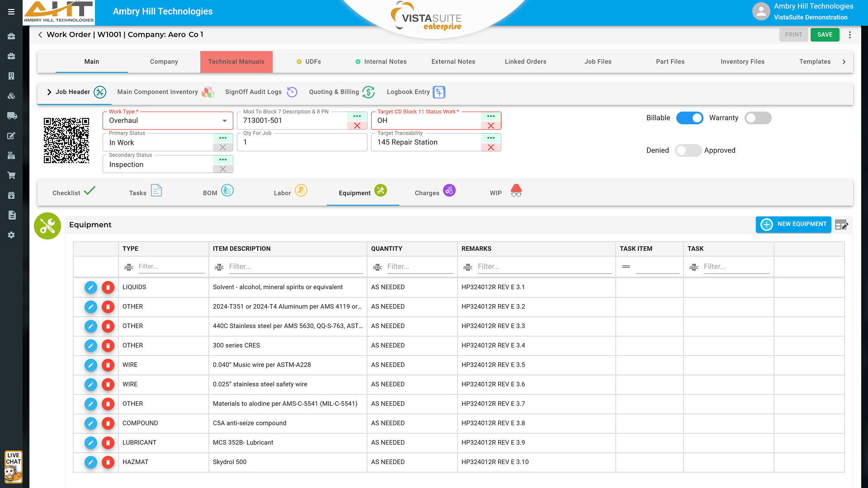This screenshot has height=488, width=868.
Task: Clear the Target Traceability field
Action: click(491, 147)
